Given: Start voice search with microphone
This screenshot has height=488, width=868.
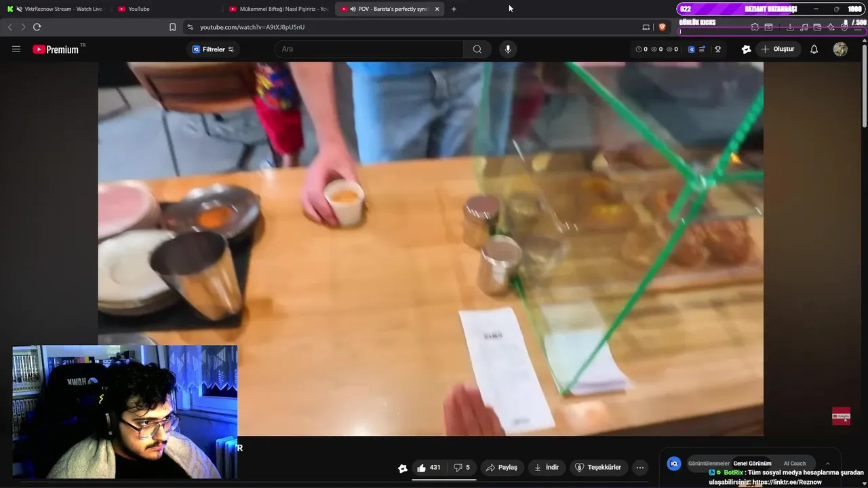Looking at the screenshot, I should click(x=508, y=49).
